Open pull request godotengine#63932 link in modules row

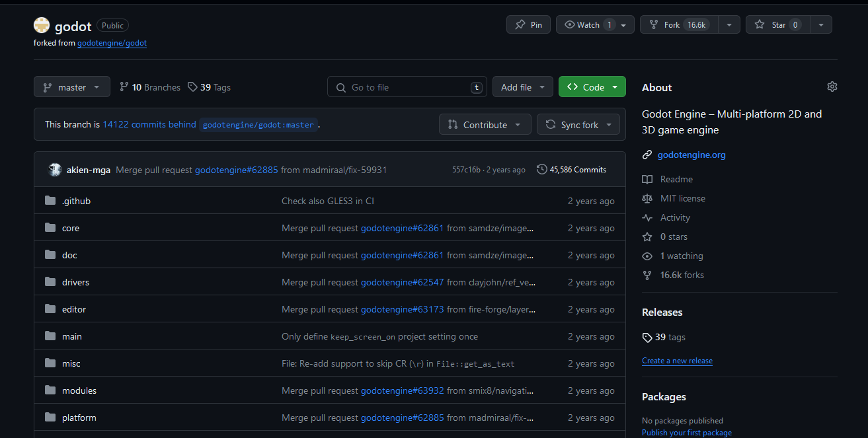click(x=403, y=390)
